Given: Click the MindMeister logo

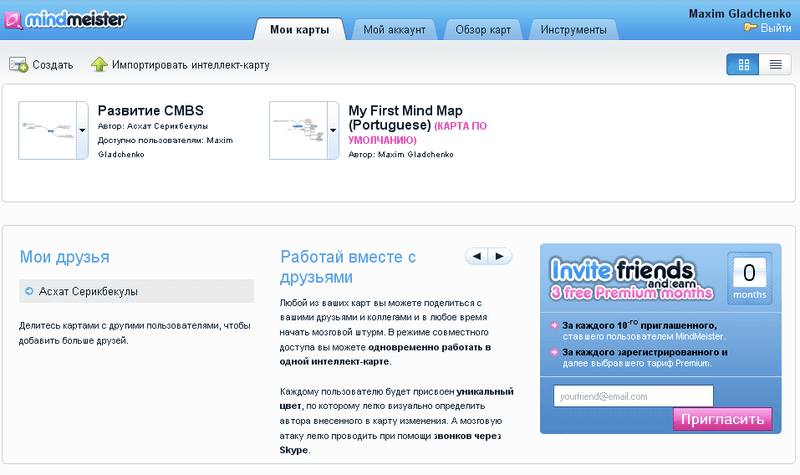Looking at the screenshot, I should point(65,20).
